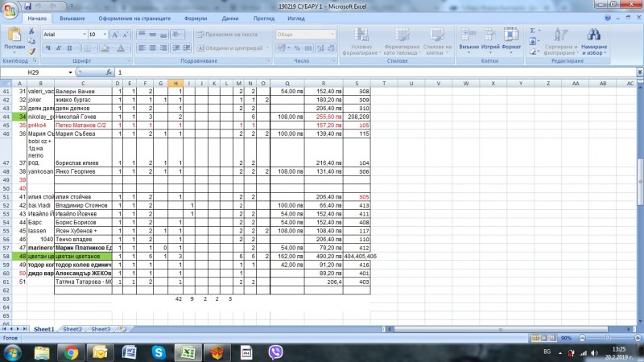
Task: Click the Format (Формат) cells button
Action: (511, 41)
